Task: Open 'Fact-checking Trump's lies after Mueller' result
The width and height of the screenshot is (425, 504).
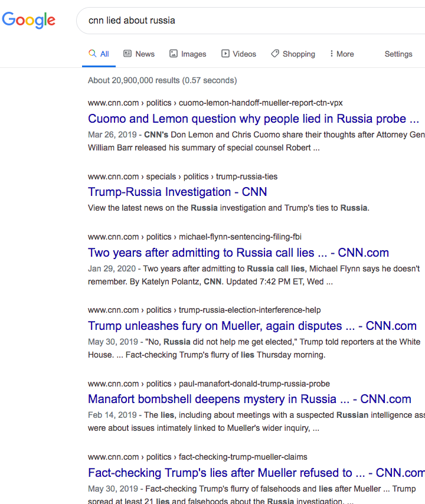Action: pyautogui.click(x=257, y=473)
